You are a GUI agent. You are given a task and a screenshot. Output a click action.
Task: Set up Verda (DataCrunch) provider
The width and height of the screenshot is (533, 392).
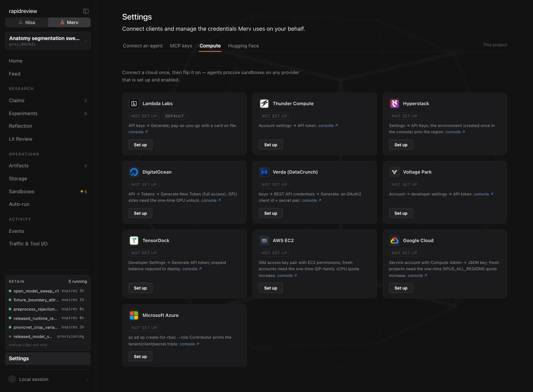pyautogui.click(x=270, y=213)
